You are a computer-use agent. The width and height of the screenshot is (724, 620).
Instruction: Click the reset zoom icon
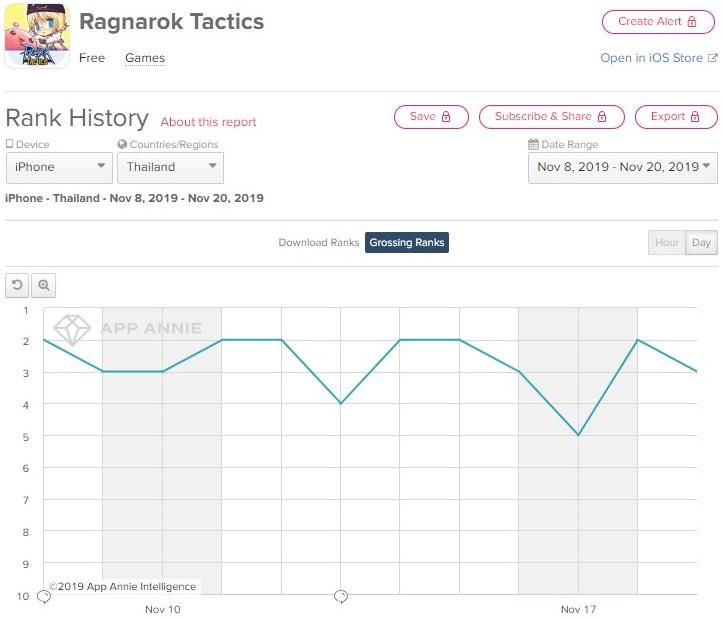[17, 285]
